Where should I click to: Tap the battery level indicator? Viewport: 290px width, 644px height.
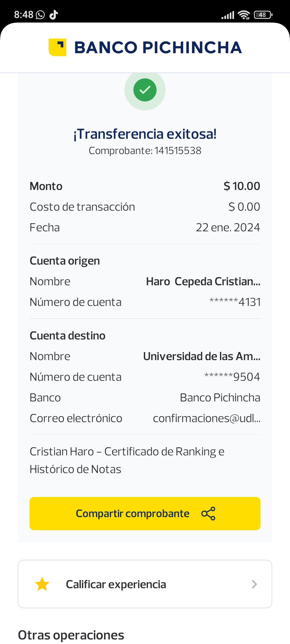pos(263,15)
